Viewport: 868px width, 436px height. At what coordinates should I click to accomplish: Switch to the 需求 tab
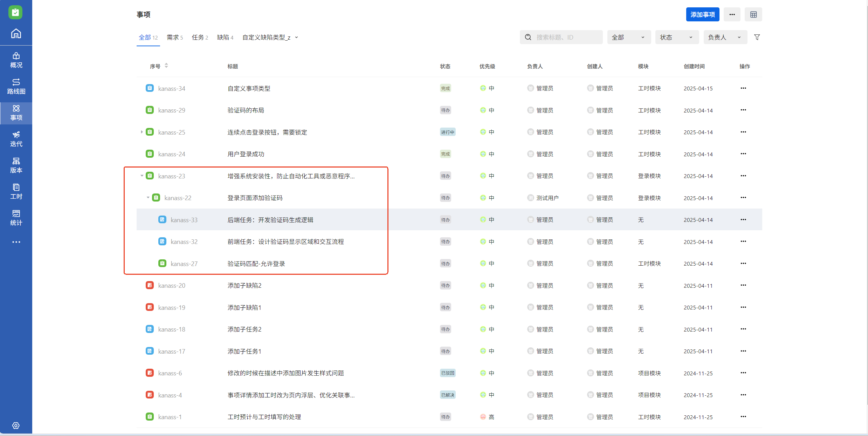tap(174, 37)
